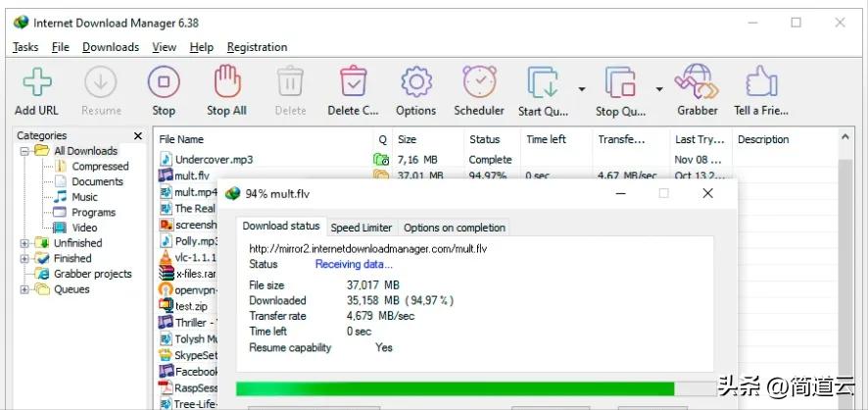The width and height of the screenshot is (868, 410).
Task: Click the Receiving data status text
Action: coord(354,264)
